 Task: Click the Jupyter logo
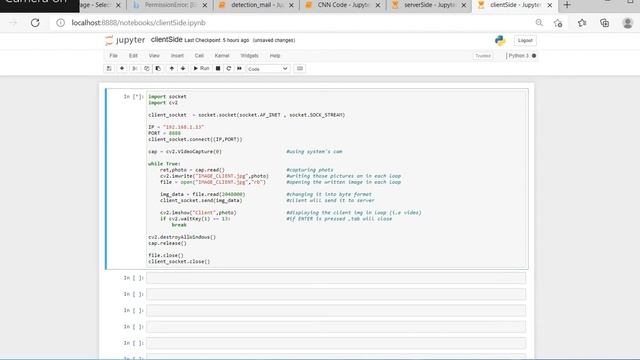click(x=124, y=40)
